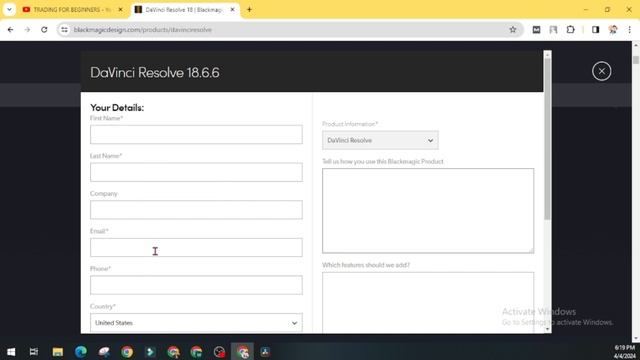Click the First Name input field
640x360 pixels.
196,135
